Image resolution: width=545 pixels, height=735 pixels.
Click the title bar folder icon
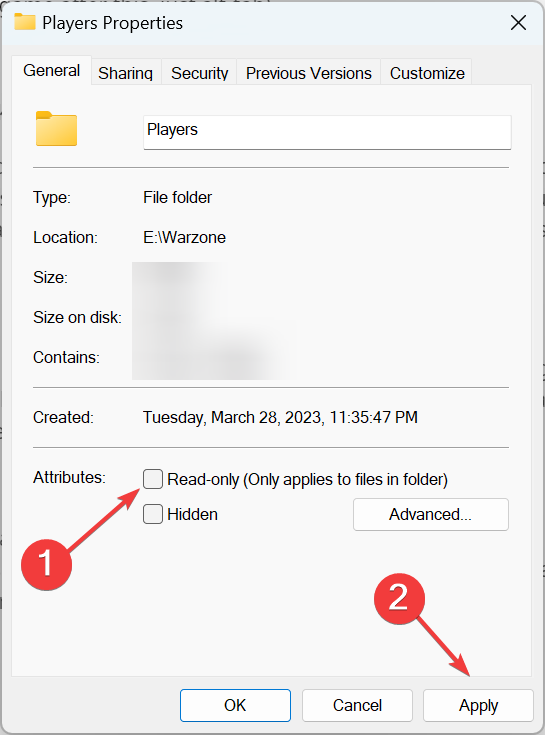(25, 22)
